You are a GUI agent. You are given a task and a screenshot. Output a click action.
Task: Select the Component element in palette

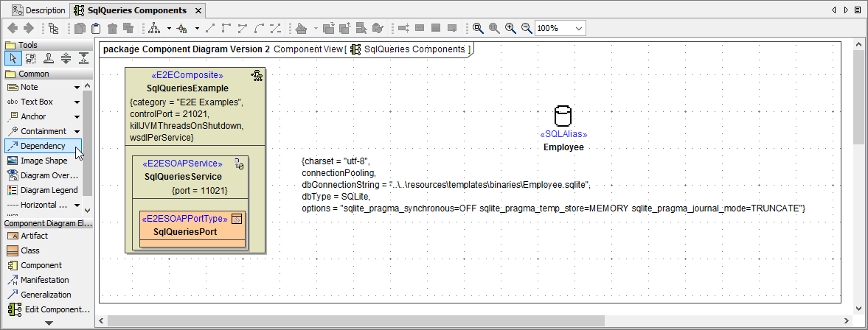[41, 265]
